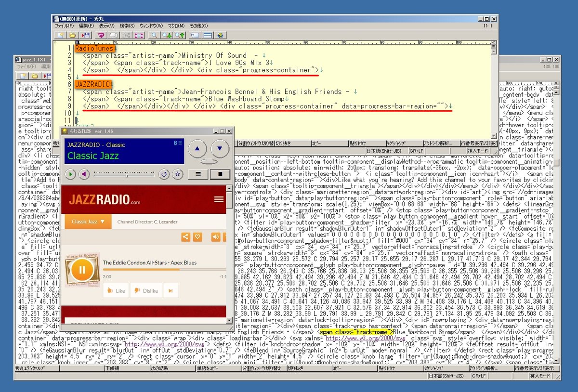Click the pink paste icon in 秀丸 toolbar
Image resolution: width=578 pixels, height=392 pixels.
(x=139, y=35)
